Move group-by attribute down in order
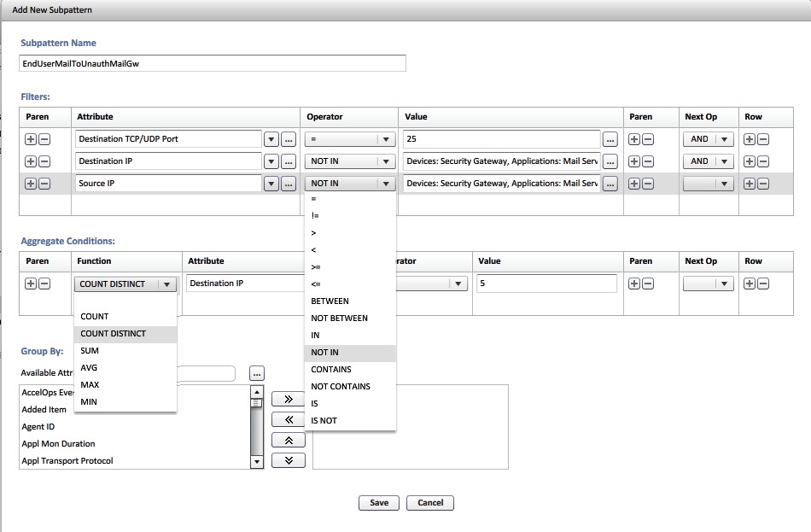 pyautogui.click(x=288, y=460)
